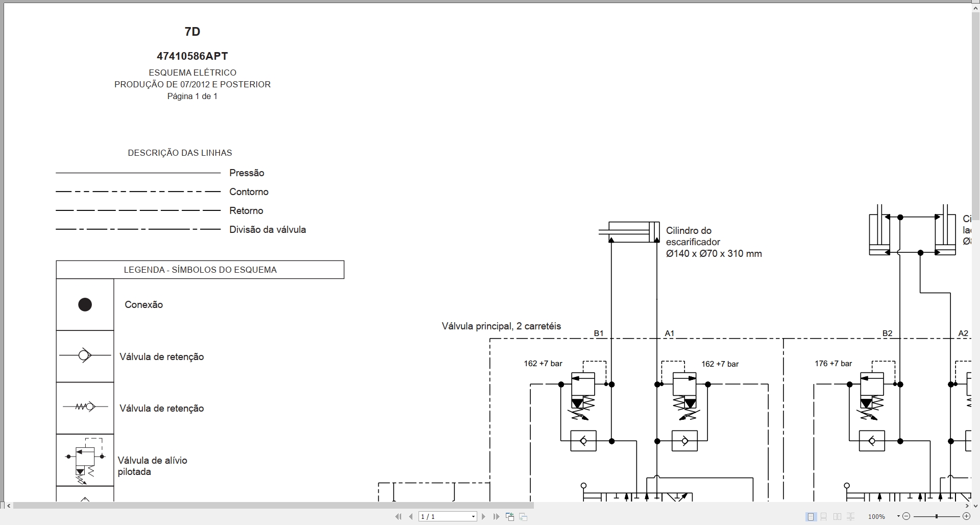980x525 pixels.
Task: Click the '176 +7 bar' pressure value
Action: tap(834, 364)
